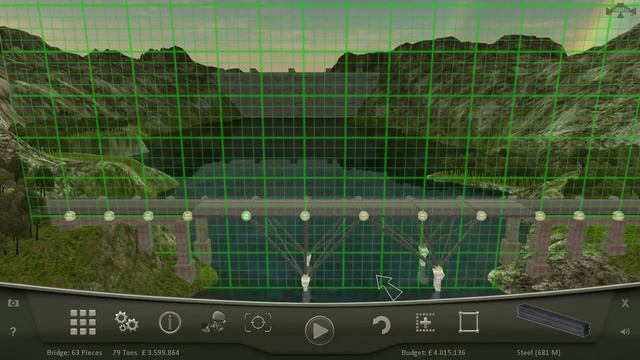
Task: Select the leftmost deck anchor point
Action: tap(70, 216)
